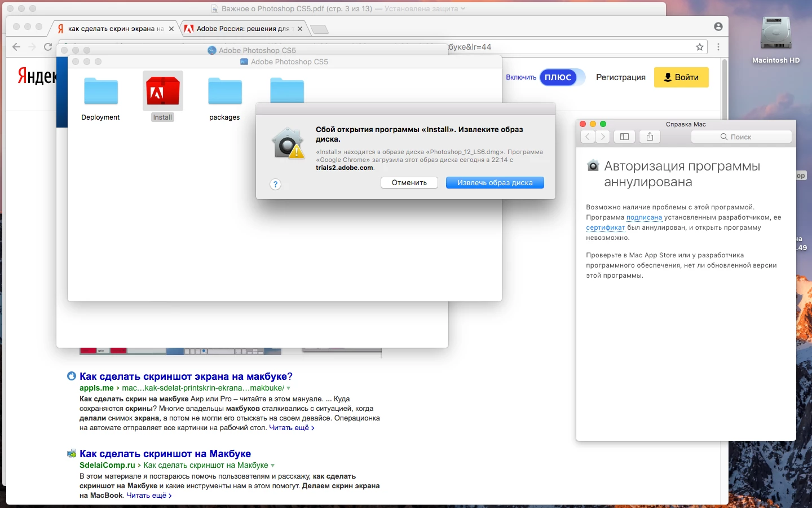Switch to как сделать скрин экрана tab
Screen dimensions: 812x508
coord(116,29)
